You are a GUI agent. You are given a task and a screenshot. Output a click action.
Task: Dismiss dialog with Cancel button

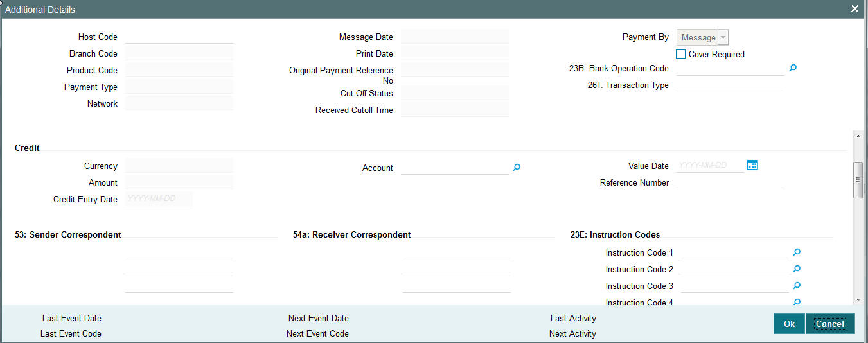829,324
